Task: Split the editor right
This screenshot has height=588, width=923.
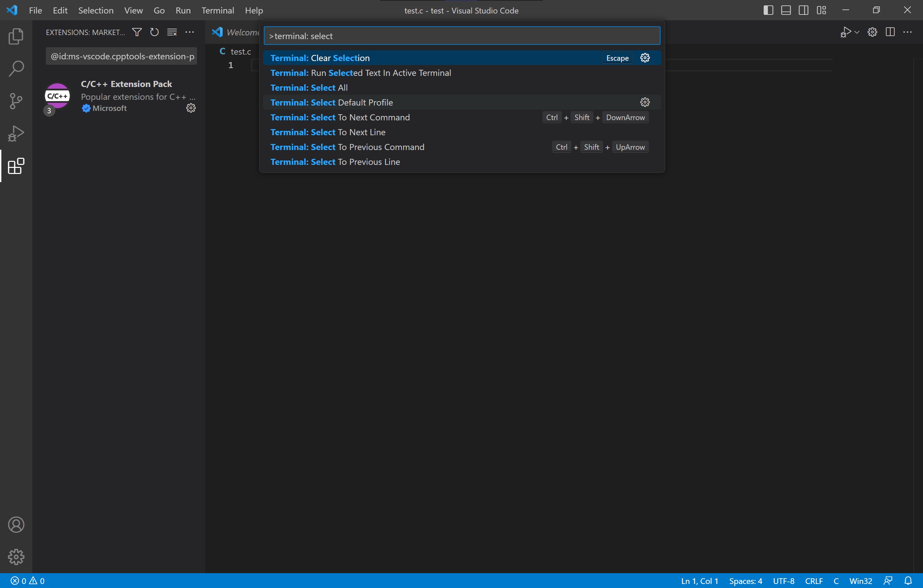Action: click(x=890, y=32)
